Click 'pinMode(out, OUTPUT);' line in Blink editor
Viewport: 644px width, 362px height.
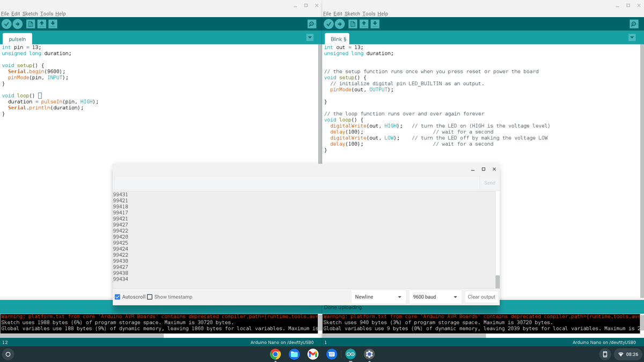(x=362, y=90)
